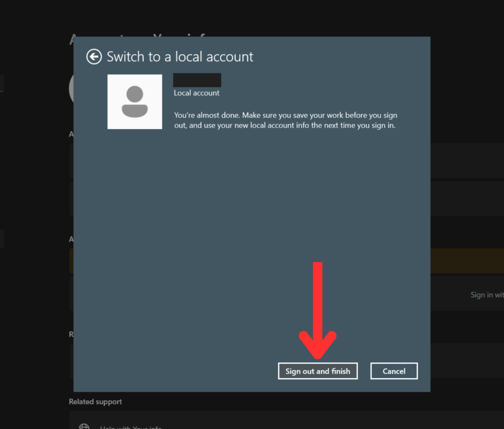The image size is (504, 429).
Task: Select the Local account text under the name
Action: [x=196, y=93]
